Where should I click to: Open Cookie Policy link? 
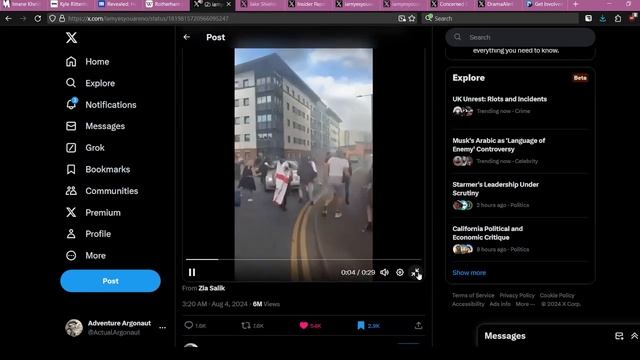click(557, 295)
